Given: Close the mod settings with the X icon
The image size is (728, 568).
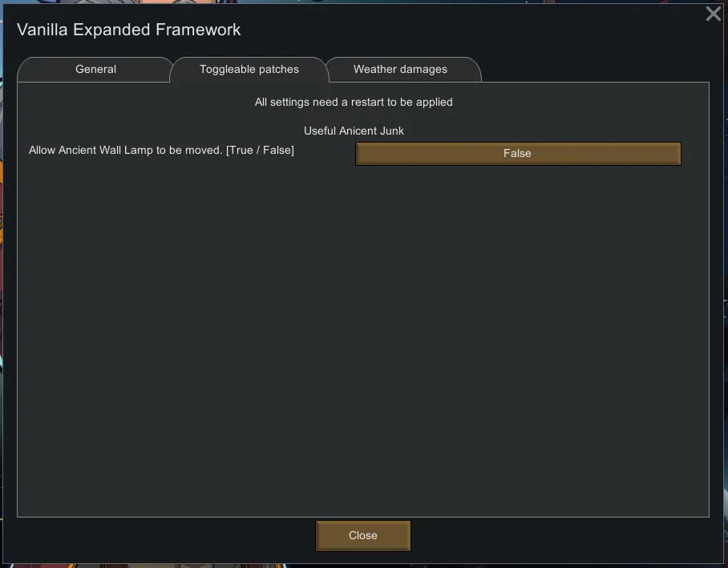Looking at the screenshot, I should click(x=713, y=14).
